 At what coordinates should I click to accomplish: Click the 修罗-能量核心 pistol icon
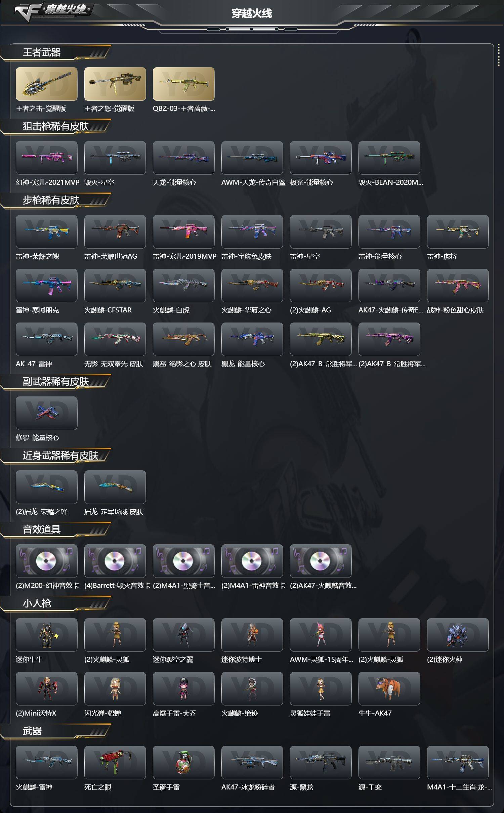click(46, 413)
